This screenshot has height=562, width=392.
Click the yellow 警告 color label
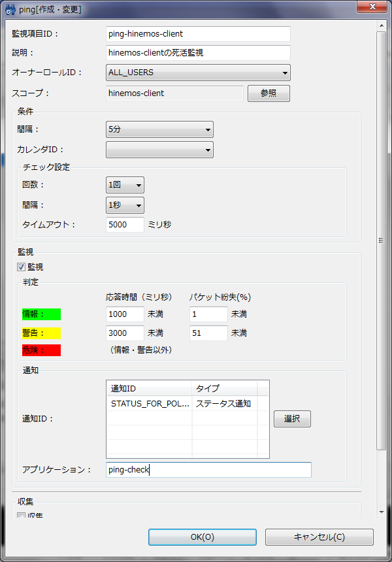coord(41,333)
